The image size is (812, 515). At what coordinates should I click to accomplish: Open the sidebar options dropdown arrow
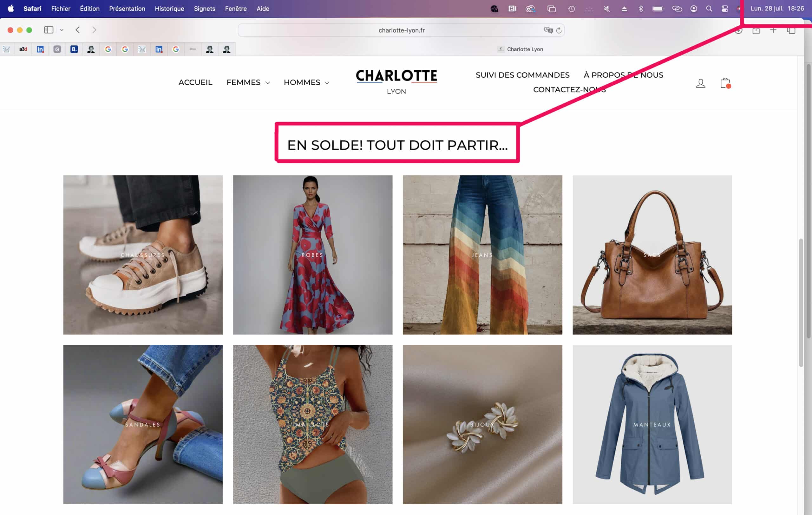62,30
